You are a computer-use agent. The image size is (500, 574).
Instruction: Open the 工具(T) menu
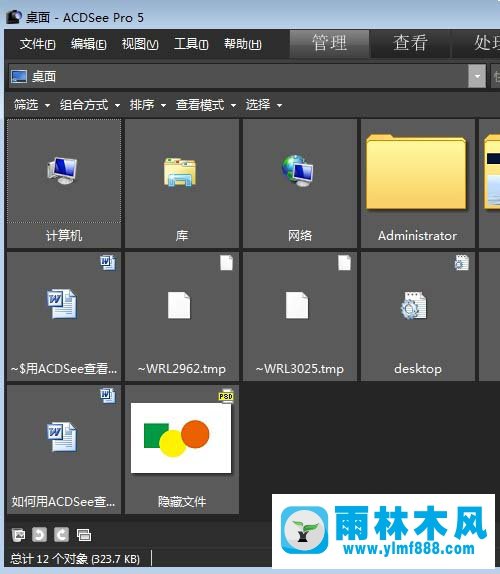coord(191,44)
